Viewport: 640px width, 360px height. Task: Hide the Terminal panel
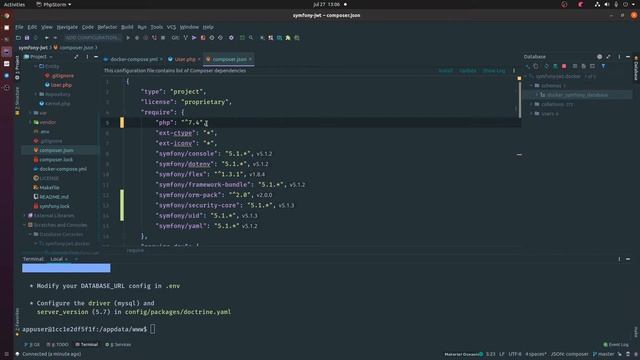pyautogui.click(x=628, y=259)
